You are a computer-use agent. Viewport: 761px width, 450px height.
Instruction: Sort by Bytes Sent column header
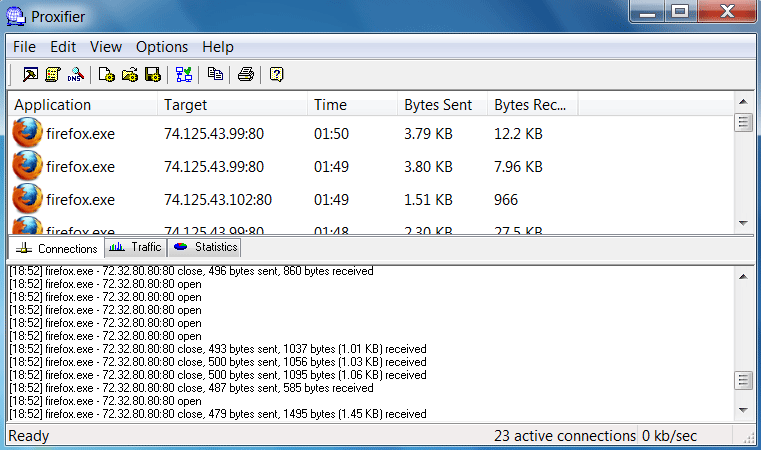440,105
